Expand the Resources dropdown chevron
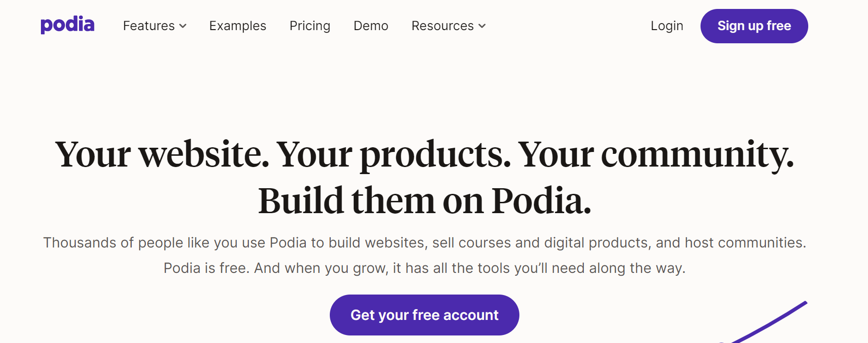This screenshot has height=343, width=868. (482, 26)
